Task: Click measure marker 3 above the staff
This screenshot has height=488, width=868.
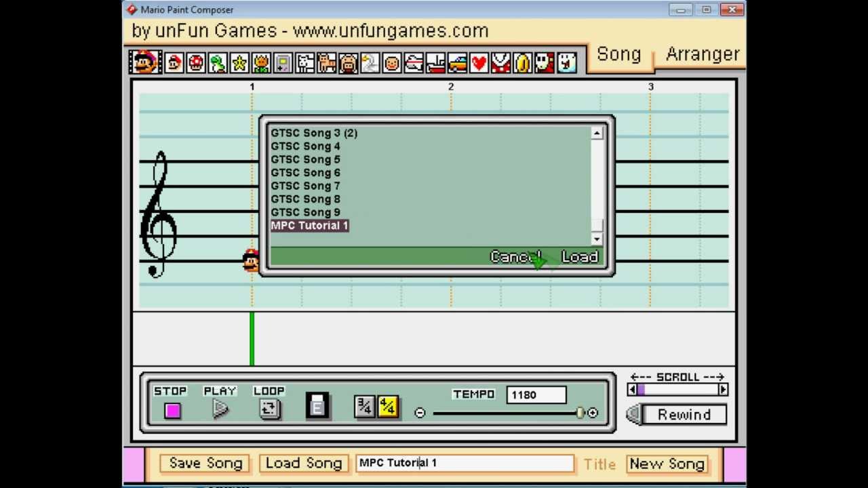Action: pos(650,87)
